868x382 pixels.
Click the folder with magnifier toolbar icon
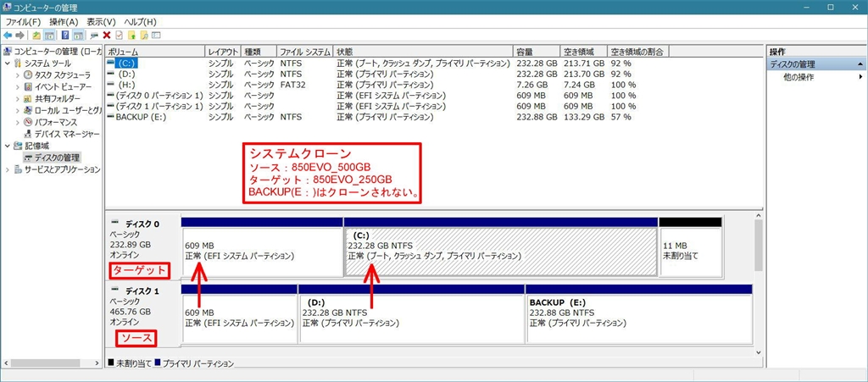pos(144,36)
